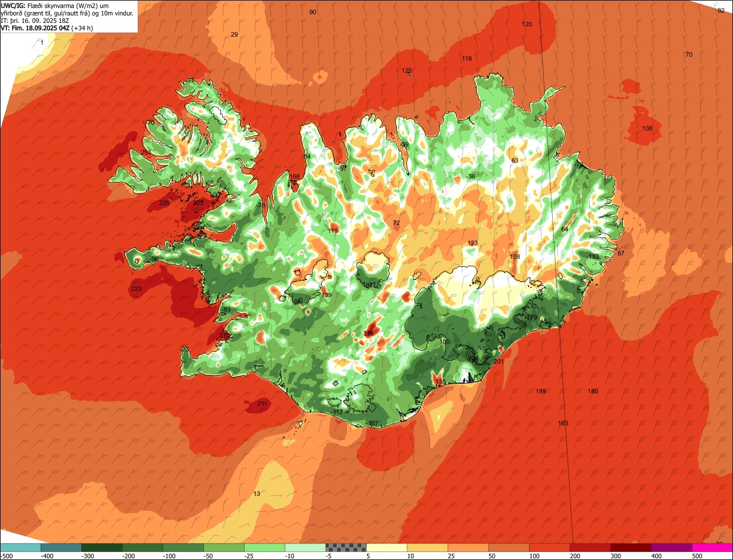Click the map value '316' in southern highlands

[x=369, y=333]
